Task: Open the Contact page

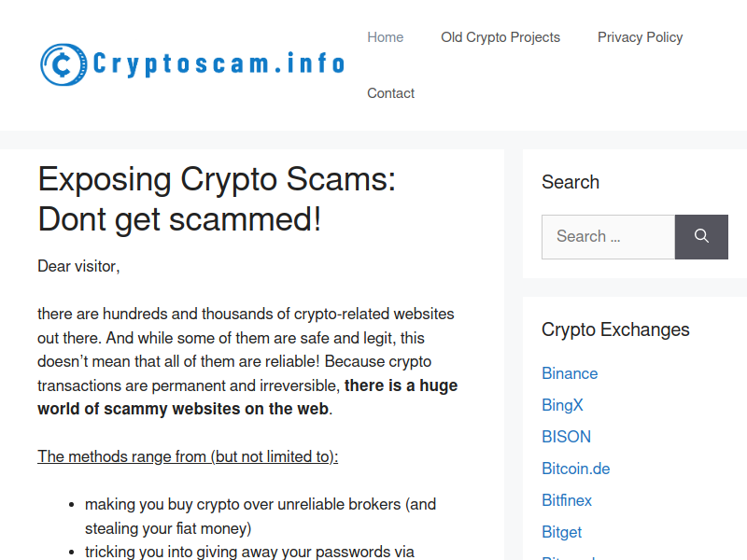Action: pyautogui.click(x=390, y=93)
